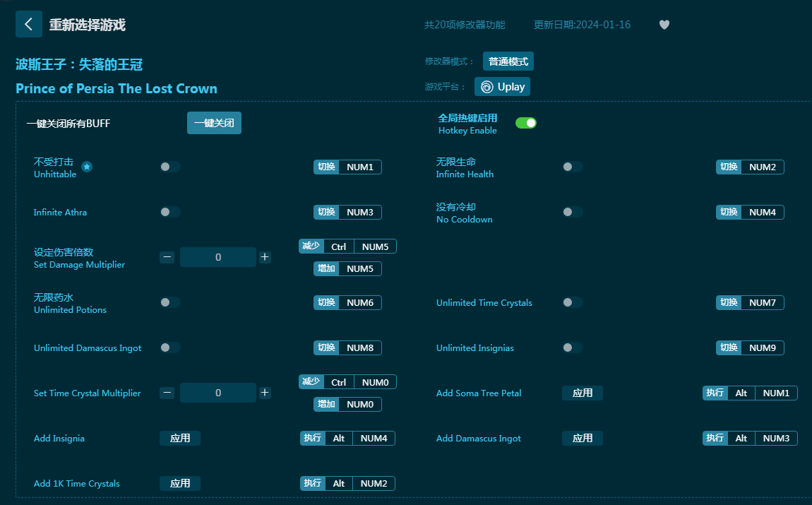812x505 pixels.
Task: Click the NUM7 hotkey for Time Crystals
Action: pyautogui.click(x=750, y=302)
